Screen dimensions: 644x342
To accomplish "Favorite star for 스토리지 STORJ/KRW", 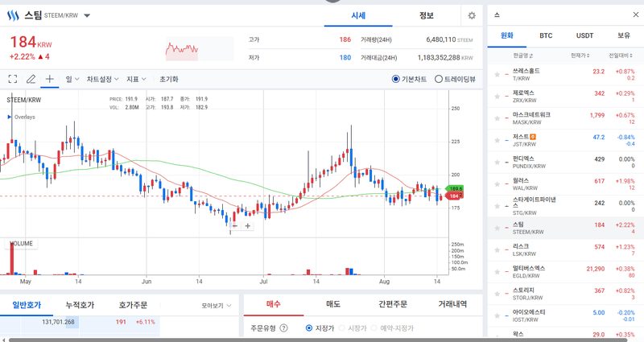I will click(497, 294).
